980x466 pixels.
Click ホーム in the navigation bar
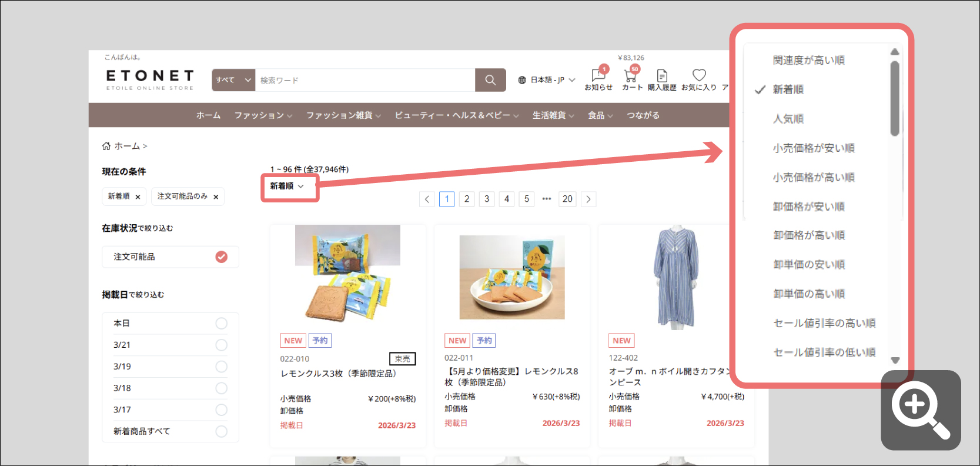[208, 115]
